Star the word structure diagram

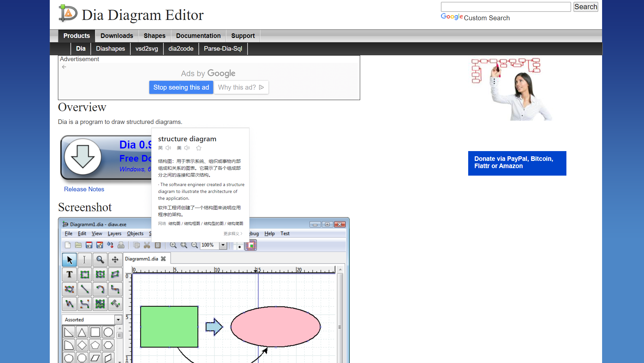(x=199, y=148)
